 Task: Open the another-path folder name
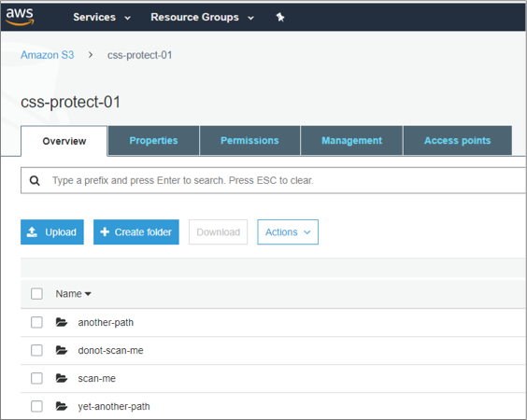tap(106, 322)
